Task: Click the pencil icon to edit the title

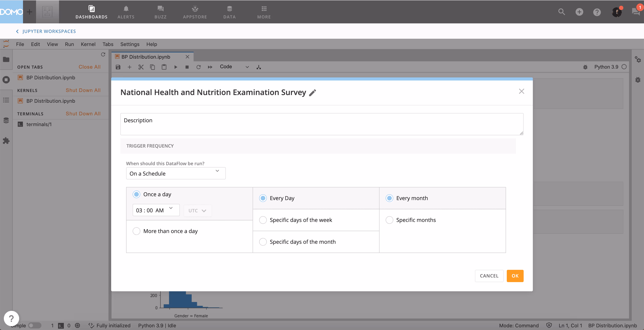Action: point(312,93)
